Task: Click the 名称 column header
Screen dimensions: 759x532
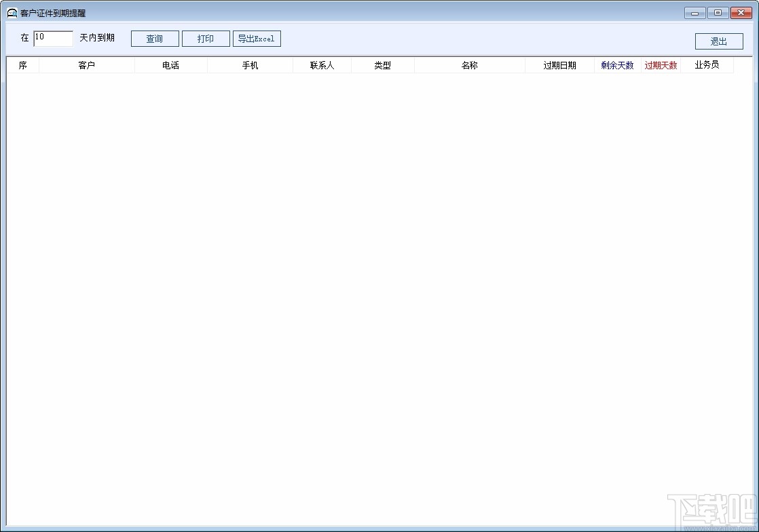Action: pyautogui.click(x=470, y=65)
